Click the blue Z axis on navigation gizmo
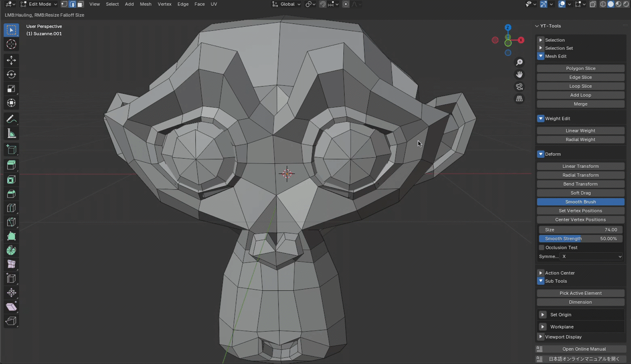This screenshot has width=631, height=364. [508, 27]
